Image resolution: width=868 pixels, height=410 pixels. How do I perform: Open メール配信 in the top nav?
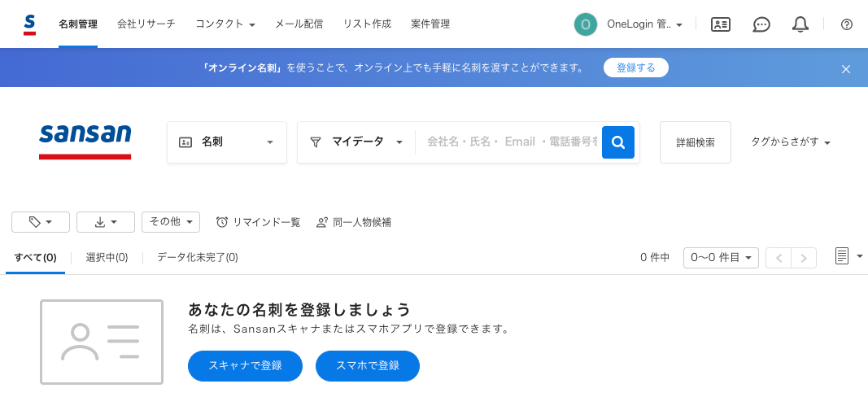[x=299, y=24]
